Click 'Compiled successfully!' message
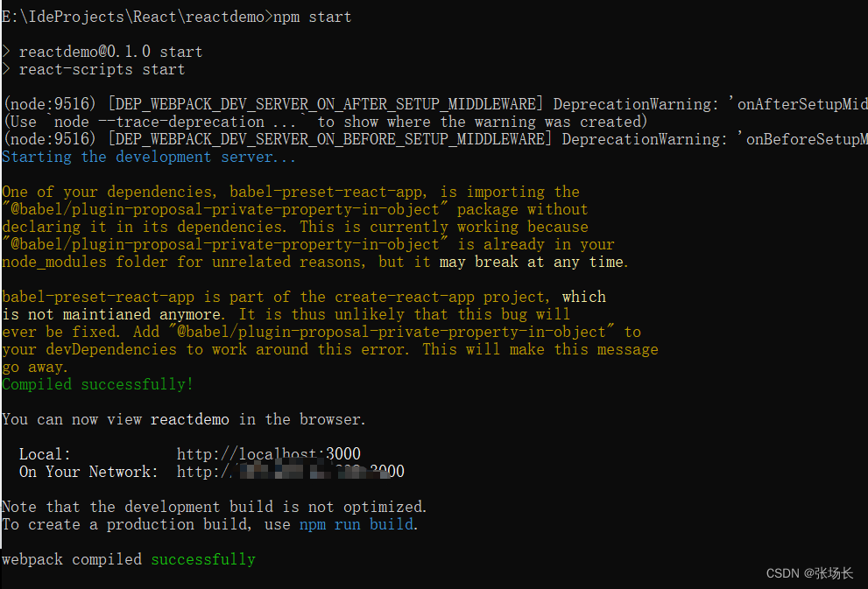868x589 pixels. pos(97,384)
